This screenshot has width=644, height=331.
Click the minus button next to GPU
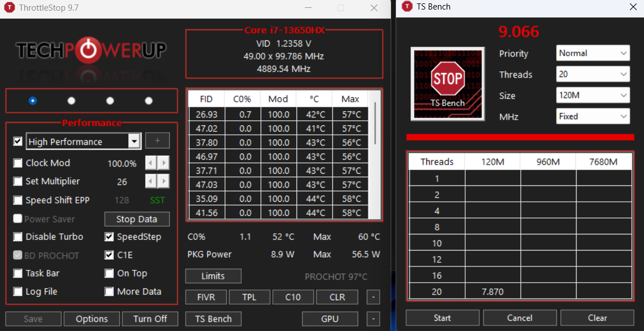click(x=373, y=319)
